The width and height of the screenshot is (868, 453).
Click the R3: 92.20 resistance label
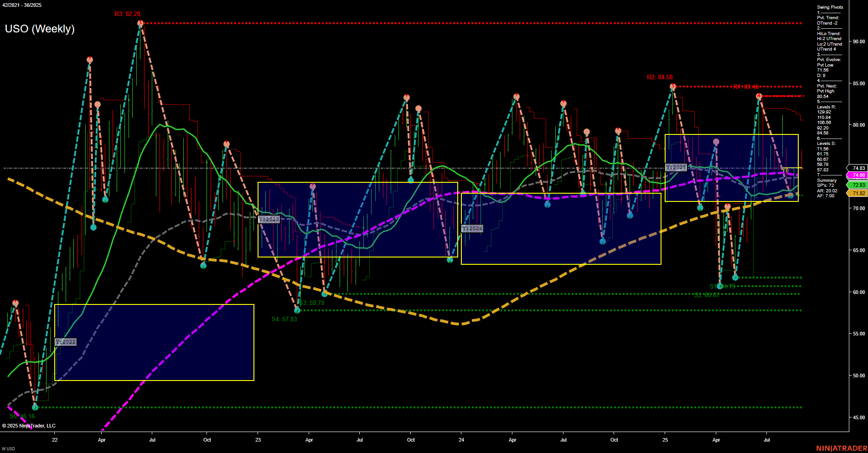tap(128, 14)
